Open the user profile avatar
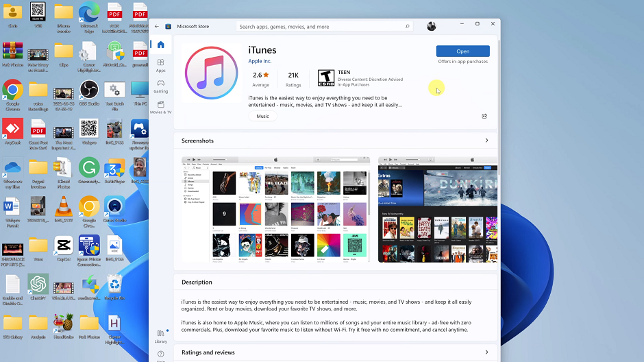The width and height of the screenshot is (644, 362). (x=431, y=27)
